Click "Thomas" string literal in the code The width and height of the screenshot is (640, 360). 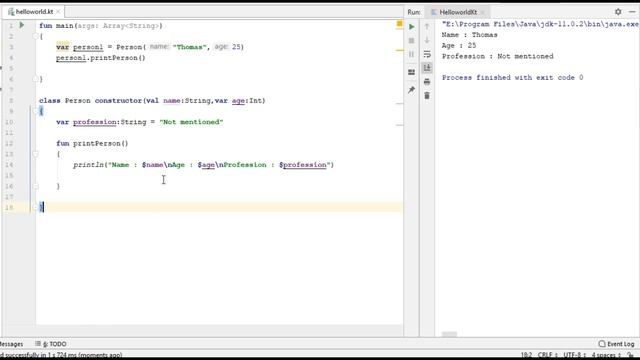[x=188, y=47]
